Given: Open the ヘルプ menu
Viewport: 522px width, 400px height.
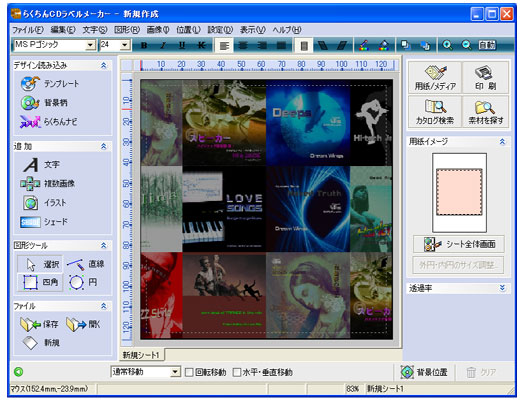Looking at the screenshot, I should tap(287, 30).
